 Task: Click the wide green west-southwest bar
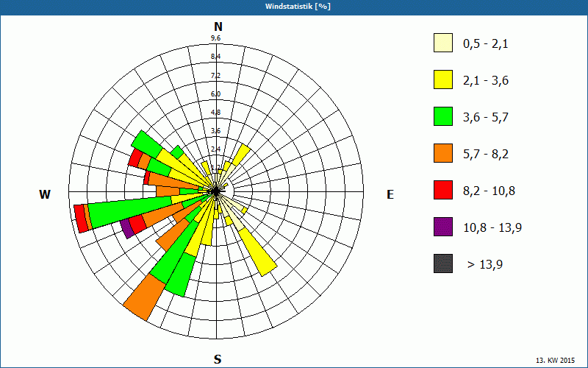pyautogui.click(x=130, y=213)
